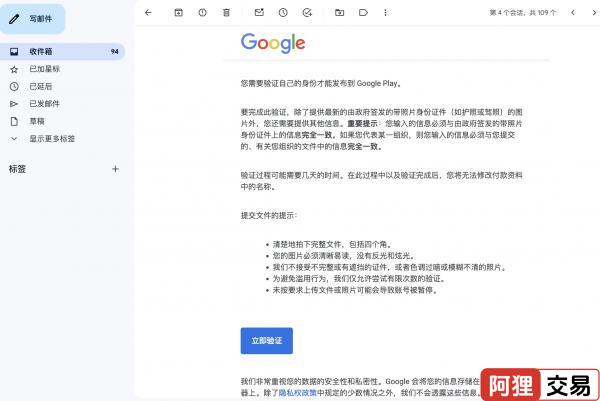Click the back arrow to return to inbox
This screenshot has height=401, width=600.
click(148, 13)
